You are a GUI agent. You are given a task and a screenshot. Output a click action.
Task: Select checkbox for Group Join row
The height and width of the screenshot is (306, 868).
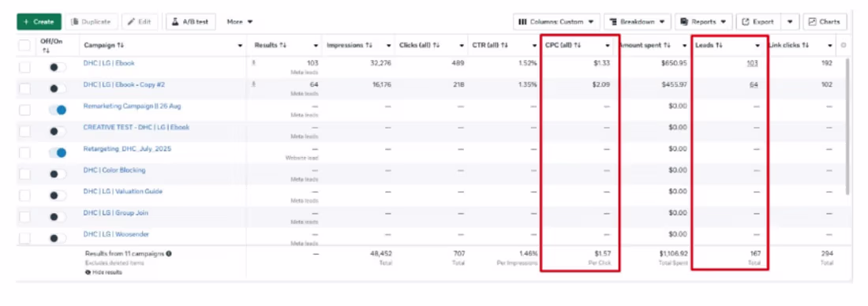point(25,217)
